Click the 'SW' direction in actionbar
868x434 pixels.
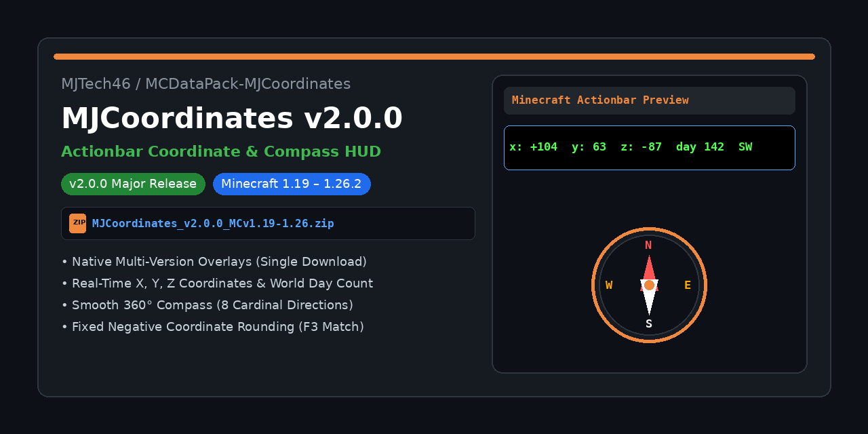pos(745,147)
